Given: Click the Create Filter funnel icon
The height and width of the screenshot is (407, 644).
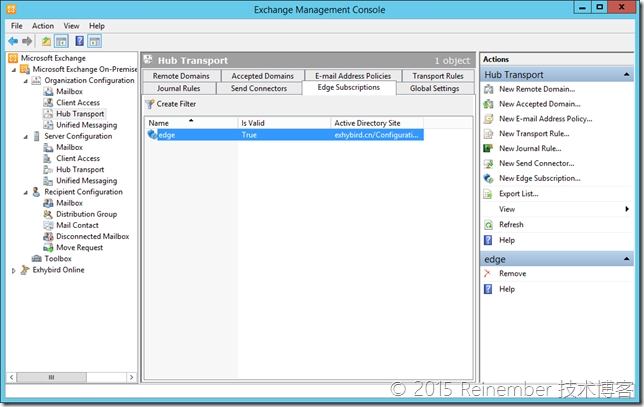Looking at the screenshot, I should click(150, 104).
